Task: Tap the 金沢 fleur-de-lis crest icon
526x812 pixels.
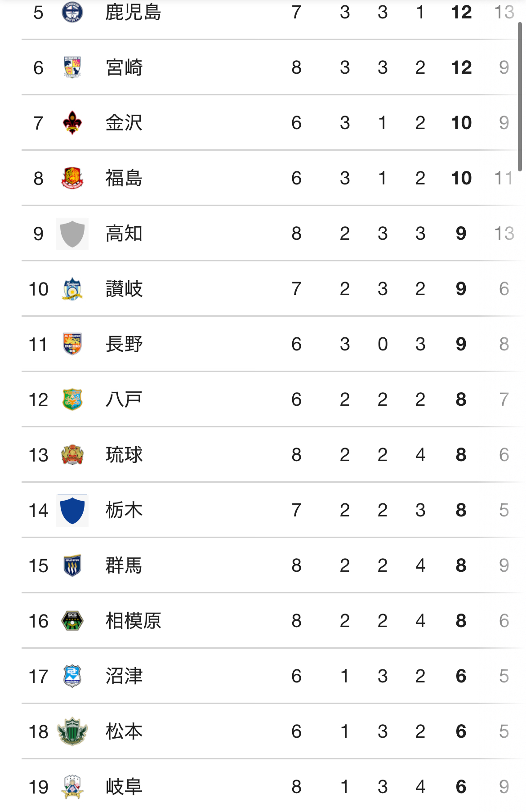Action: tap(72, 123)
